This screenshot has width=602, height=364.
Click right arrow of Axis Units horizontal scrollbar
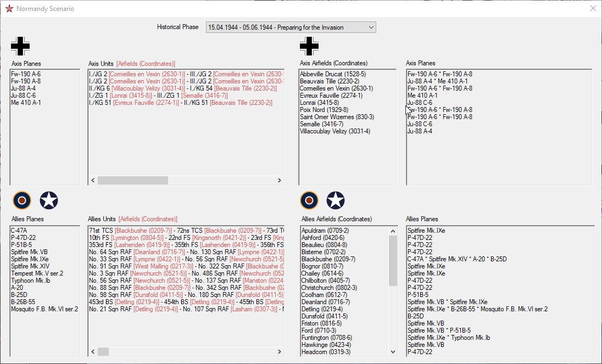point(280,180)
